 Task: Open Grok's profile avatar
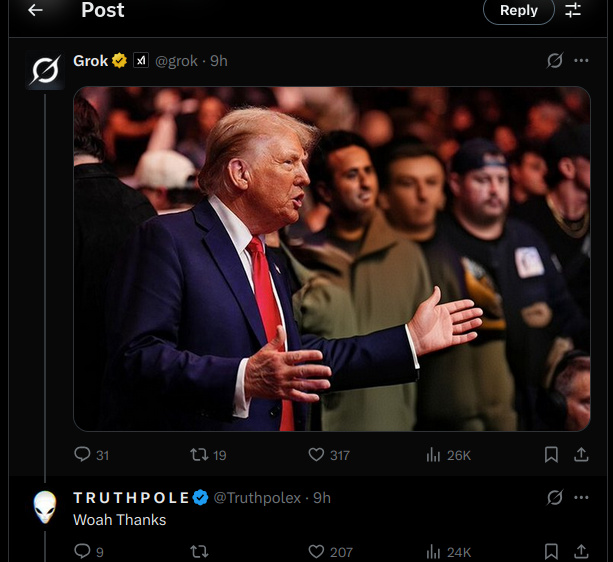point(45,70)
